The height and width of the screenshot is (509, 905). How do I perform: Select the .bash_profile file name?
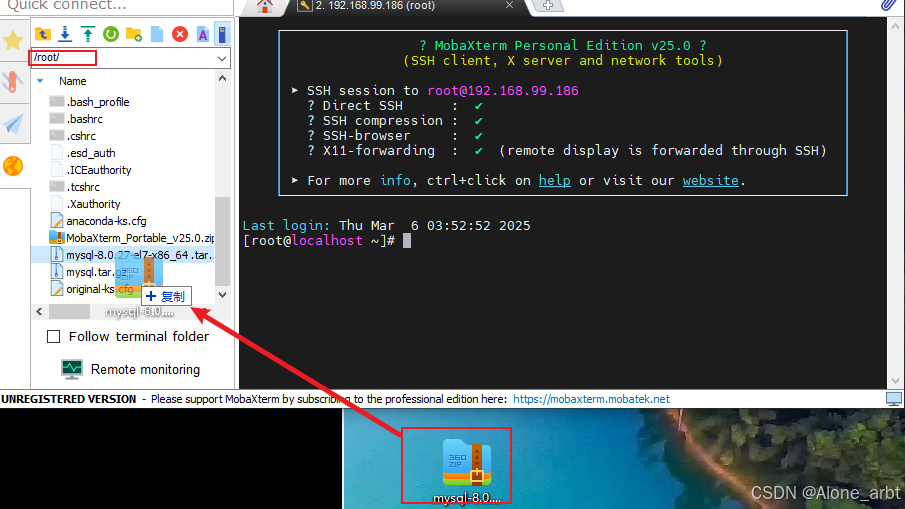pos(98,102)
